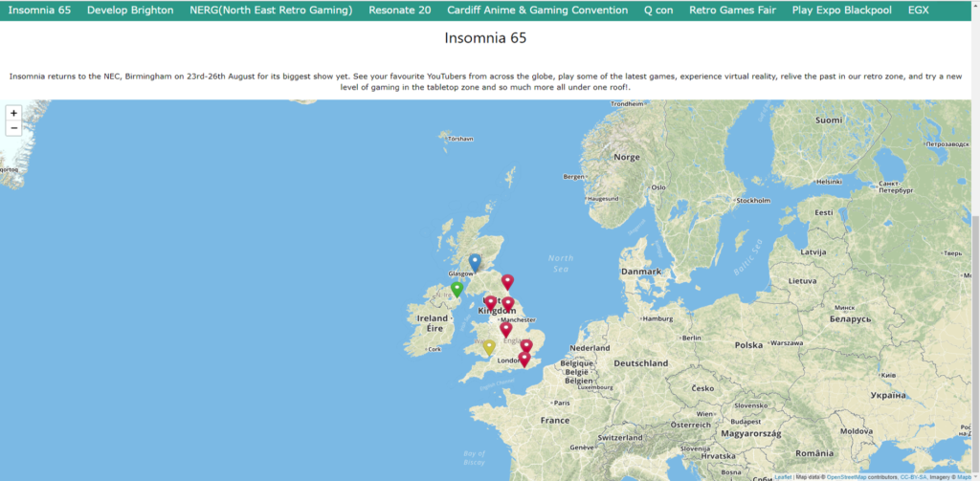
Task: Click the Nederland country label
Action: pyautogui.click(x=589, y=348)
